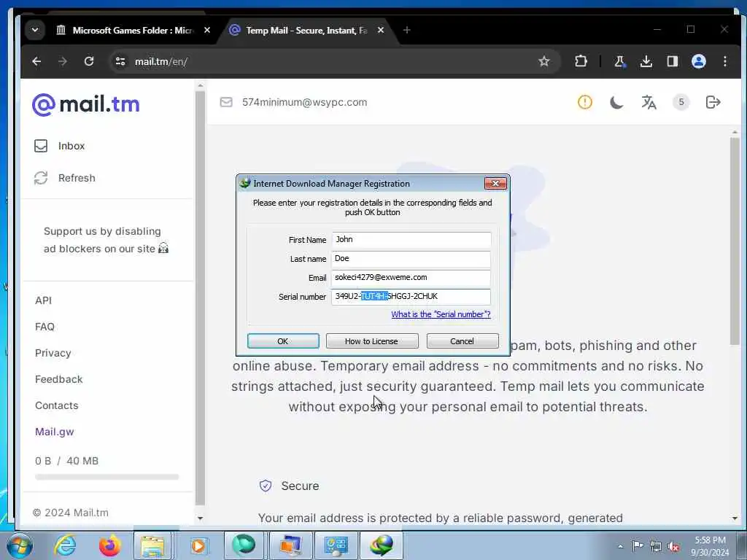The width and height of the screenshot is (747, 560).
Task: Click the orange warning alert icon
Action: pyautogui.click(x=584, y=102)
